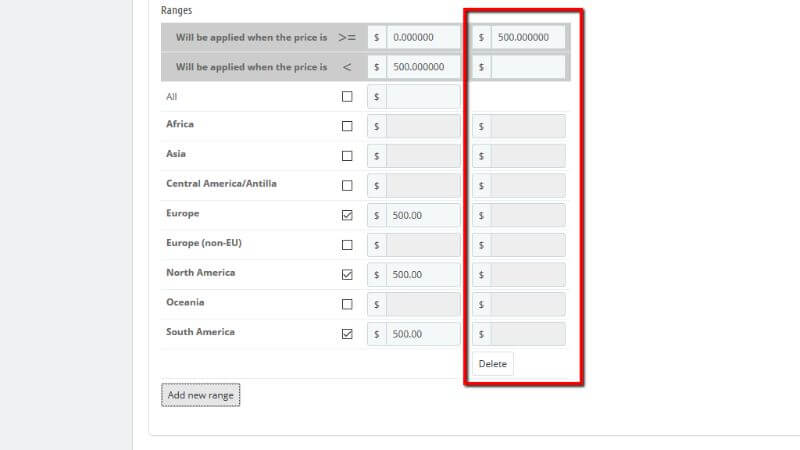The height and width of the screenshot is (450, 800).
Task: Enable the Africa zone checkbox
Action: click(347, 126)
